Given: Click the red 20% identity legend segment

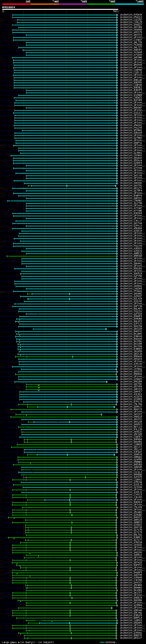Looking at the screenshot, I should pyautogui.click(x=16, y=4).
